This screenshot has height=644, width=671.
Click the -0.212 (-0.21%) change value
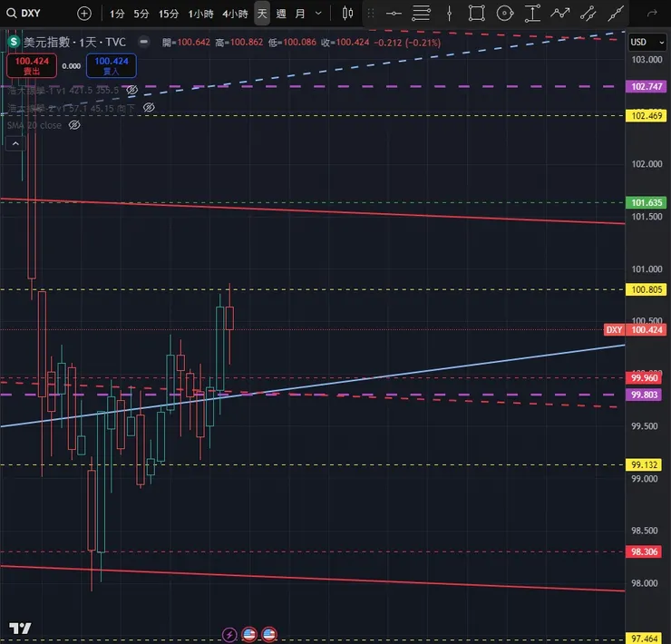pos(407,43)
